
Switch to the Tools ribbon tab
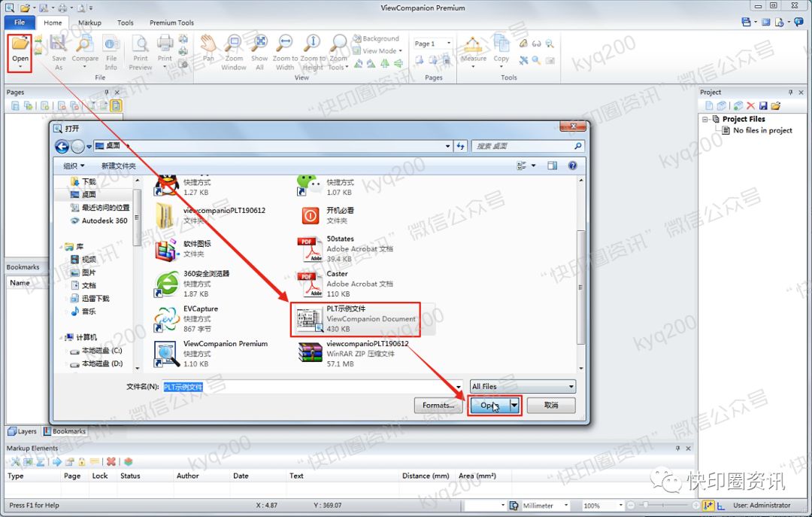coord(125,23)
